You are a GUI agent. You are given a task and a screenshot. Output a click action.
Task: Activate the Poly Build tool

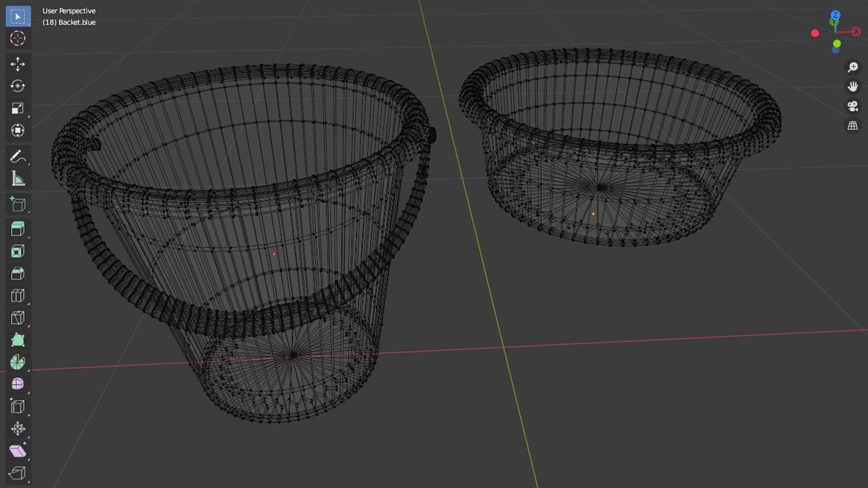click(18, 340)
